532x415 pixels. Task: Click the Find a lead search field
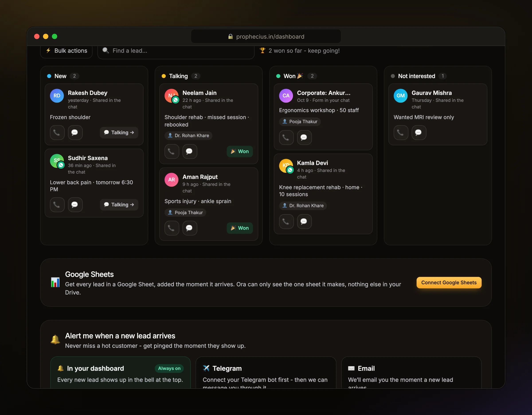(x=176, y=51)
